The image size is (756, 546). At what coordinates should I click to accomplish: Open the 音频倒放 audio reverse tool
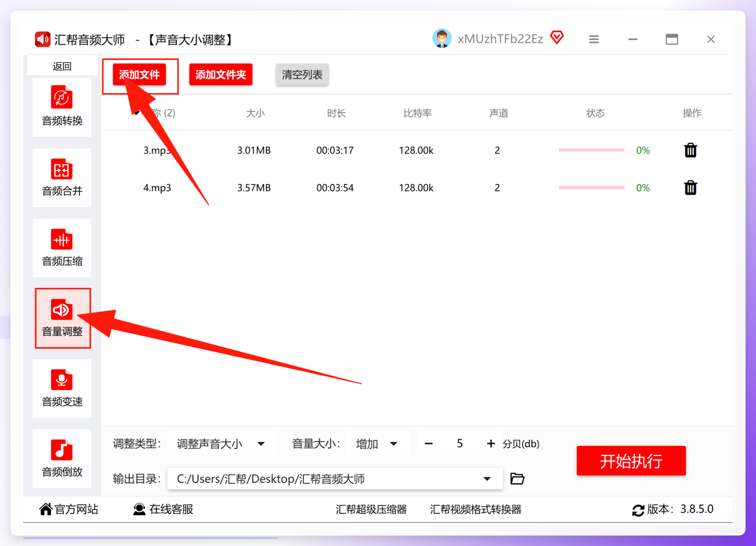tap(62, 458)
